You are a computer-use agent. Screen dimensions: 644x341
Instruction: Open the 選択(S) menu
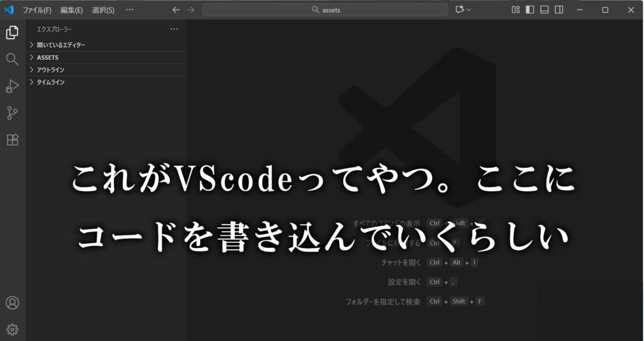coord(103,10)
